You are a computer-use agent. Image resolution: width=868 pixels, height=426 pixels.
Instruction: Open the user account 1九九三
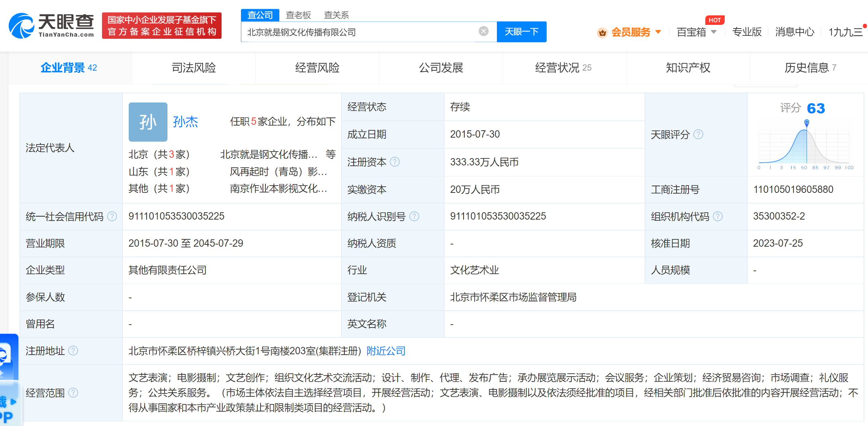pyautogui.click(x=846, y=32)
